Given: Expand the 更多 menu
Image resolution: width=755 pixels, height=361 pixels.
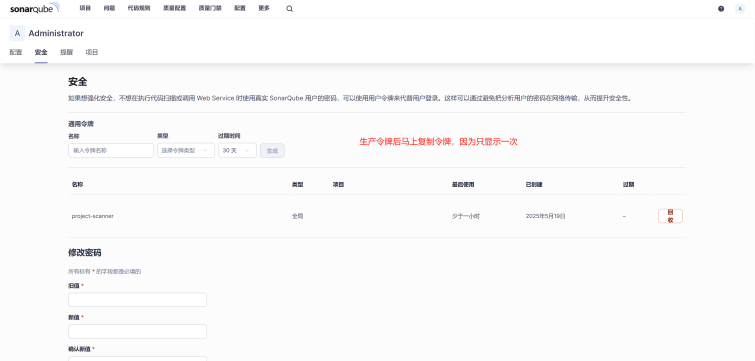Looking at the screenshot, I should pos(264,8).
